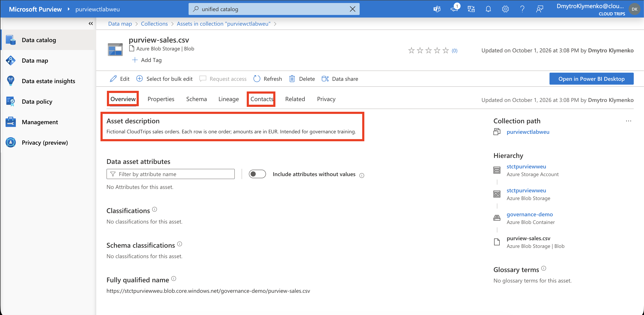Rate asset with the fifth star
The image size is (644, 315).
(446, 50)
